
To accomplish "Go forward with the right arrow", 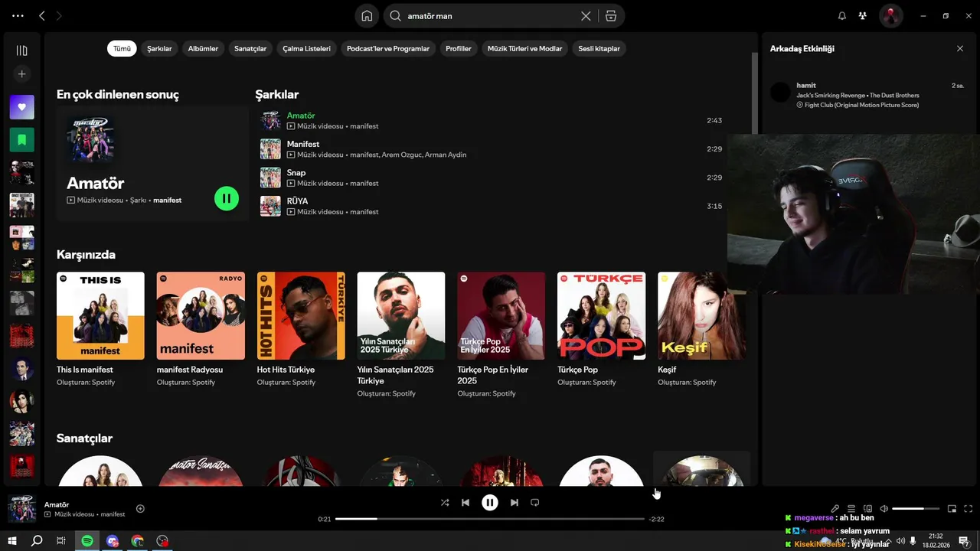I will click(x=60, y=15).
